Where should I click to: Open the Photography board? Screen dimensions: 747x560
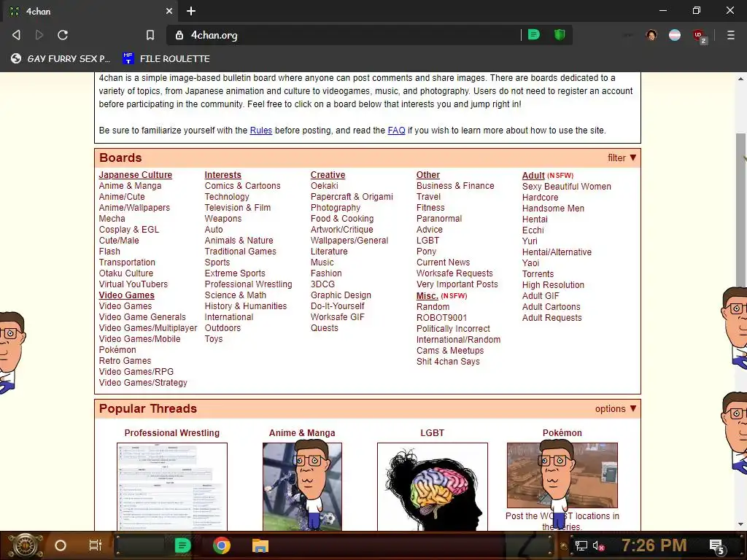pos(336,208)
